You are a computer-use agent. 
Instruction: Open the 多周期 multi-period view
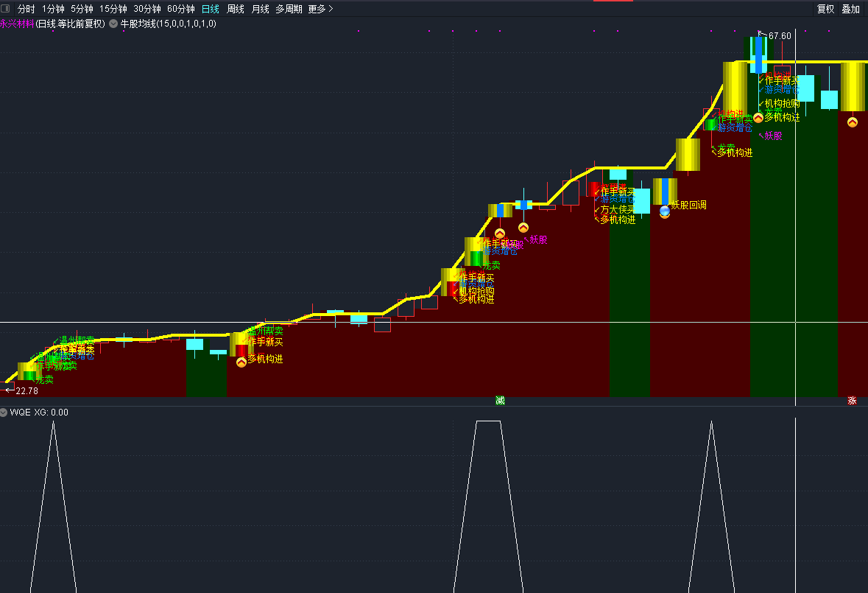pyautogui.click(x=289, y=9)
